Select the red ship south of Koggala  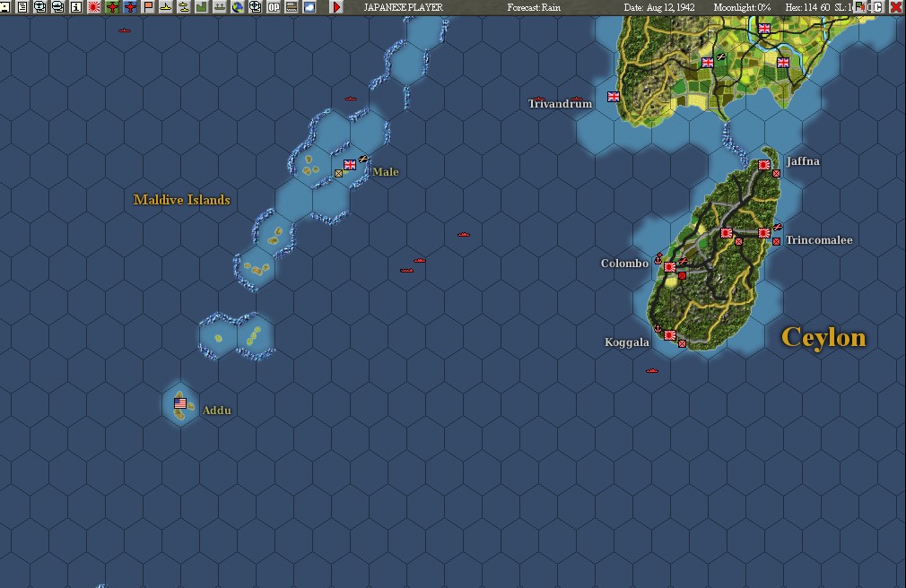tap(652, 371)
